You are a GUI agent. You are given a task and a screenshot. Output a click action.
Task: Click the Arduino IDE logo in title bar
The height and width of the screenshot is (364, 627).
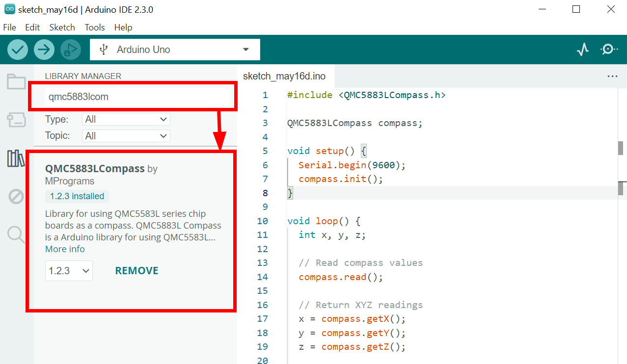pyautogui.click(x=9, y=9)
